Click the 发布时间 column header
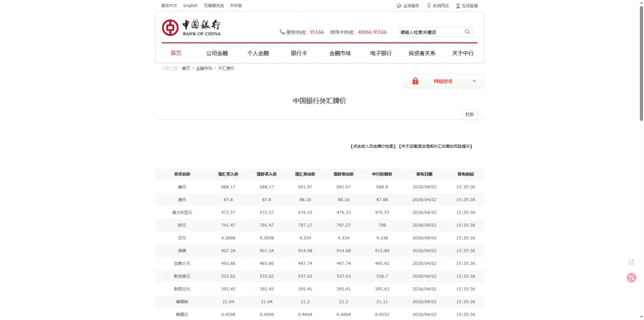This screenshot has height=320, width=644. tap(465, 174)
